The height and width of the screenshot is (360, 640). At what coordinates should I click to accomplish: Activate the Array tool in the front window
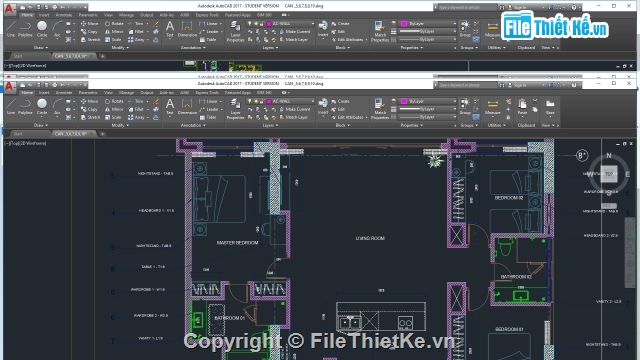point(136,118)
